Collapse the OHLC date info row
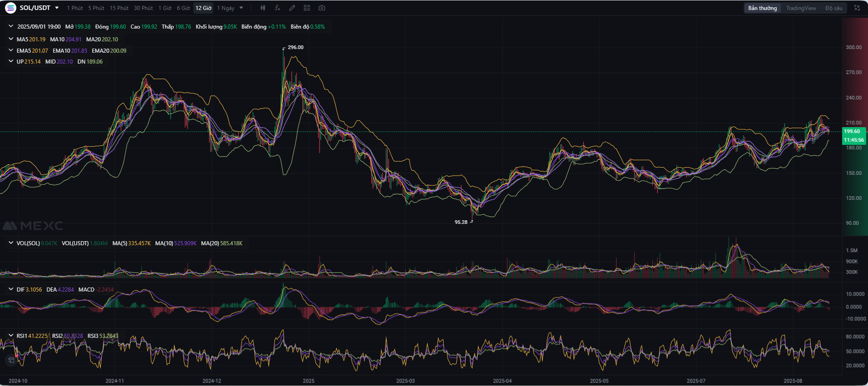868x386 pixels. coord(11,26)
